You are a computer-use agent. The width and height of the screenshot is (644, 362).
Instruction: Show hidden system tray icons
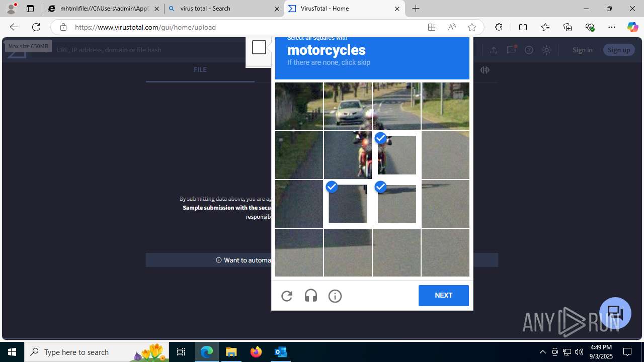click(542, 352)
